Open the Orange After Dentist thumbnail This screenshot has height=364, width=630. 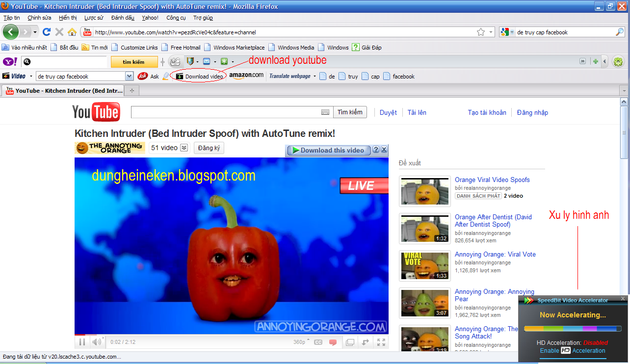click(x=425, y=229)
